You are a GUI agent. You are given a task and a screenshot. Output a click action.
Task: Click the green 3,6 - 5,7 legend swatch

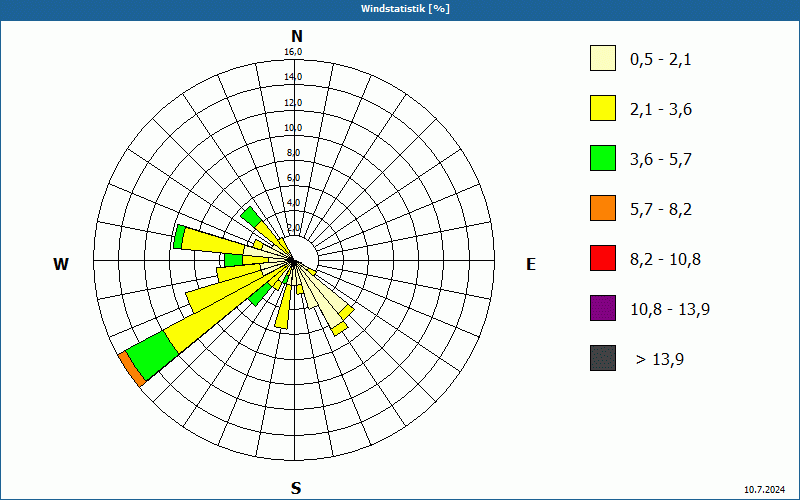pos(603,158)
